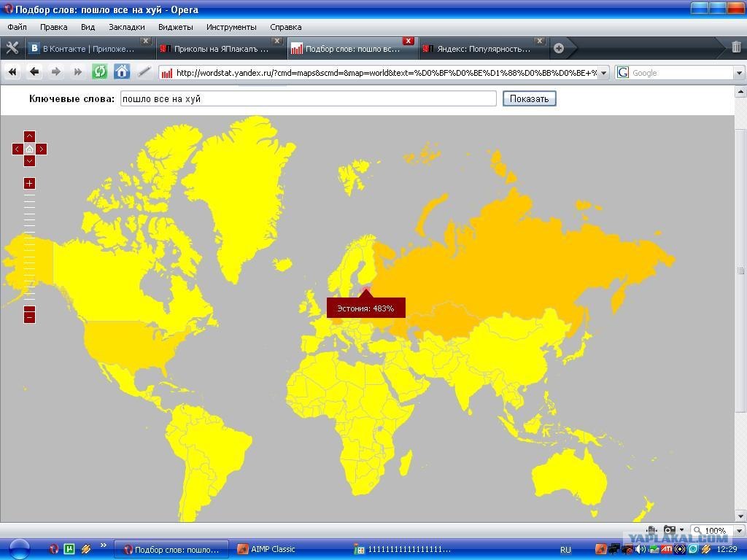Image resolution: width=747 pixels, height=560 pixels.
Task: Open the Файл menu
Action: click(18, 27)
